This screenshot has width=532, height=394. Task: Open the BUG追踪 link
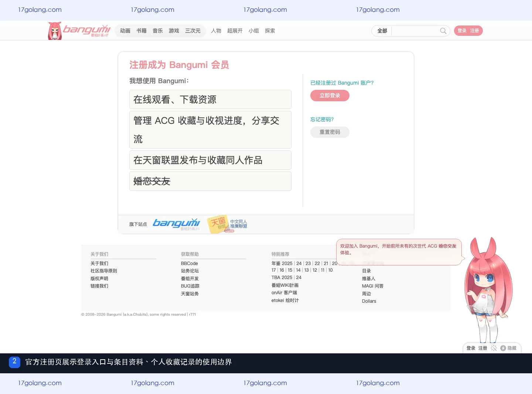[x=190, y=286]
